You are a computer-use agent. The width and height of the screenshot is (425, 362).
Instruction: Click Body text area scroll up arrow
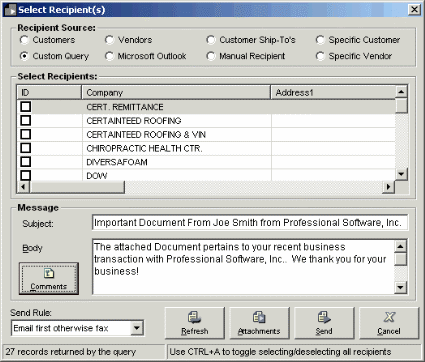coord(401,246)
